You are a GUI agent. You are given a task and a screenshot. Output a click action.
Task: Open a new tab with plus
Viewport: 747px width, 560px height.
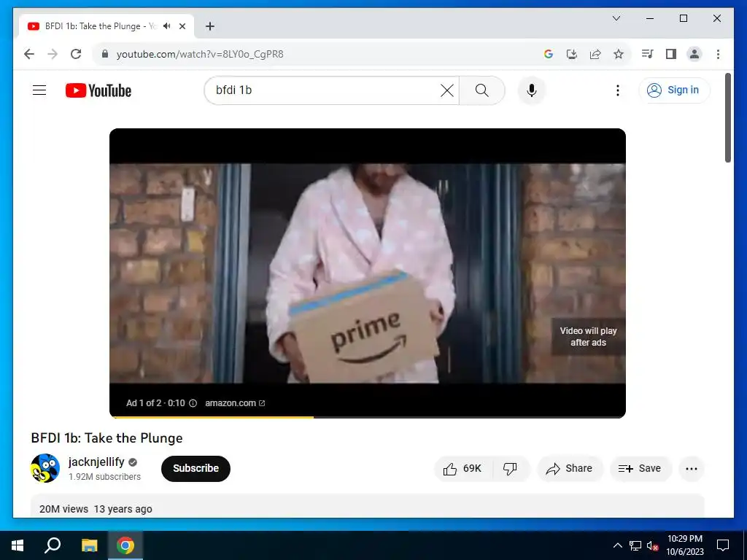coord(209,26)
